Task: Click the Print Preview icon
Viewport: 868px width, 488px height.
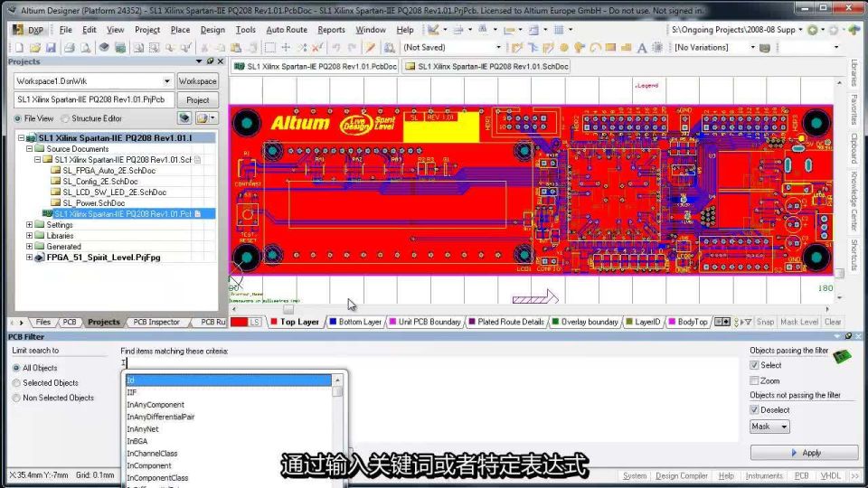Action: (x=85, y=48)
